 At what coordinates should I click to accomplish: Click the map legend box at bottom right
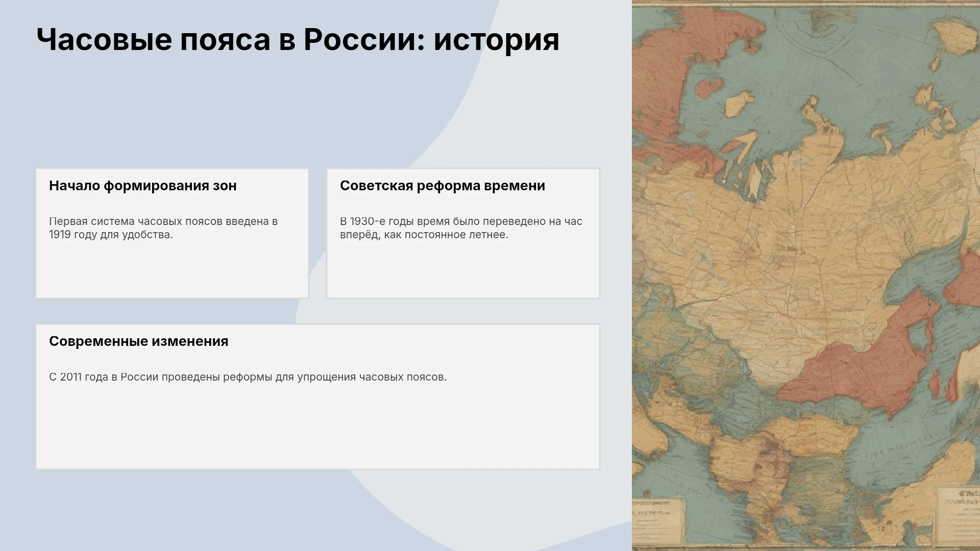click(957, 515)
